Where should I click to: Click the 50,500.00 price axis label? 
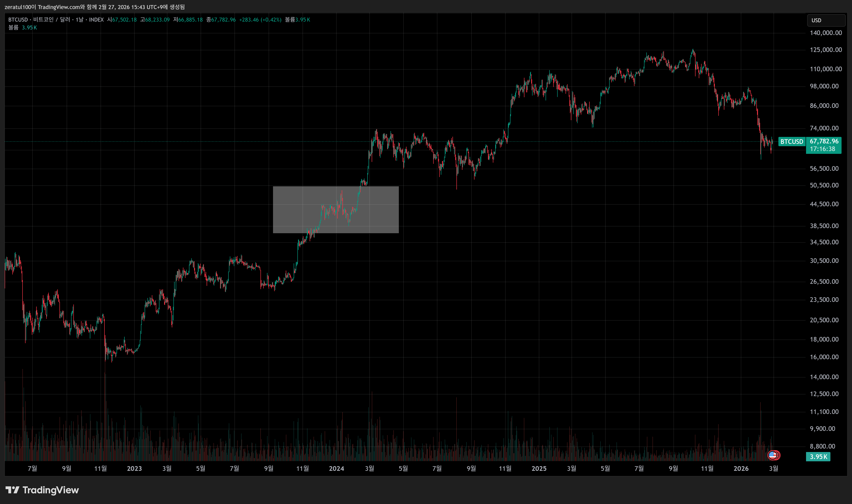[x=824, y=185]
